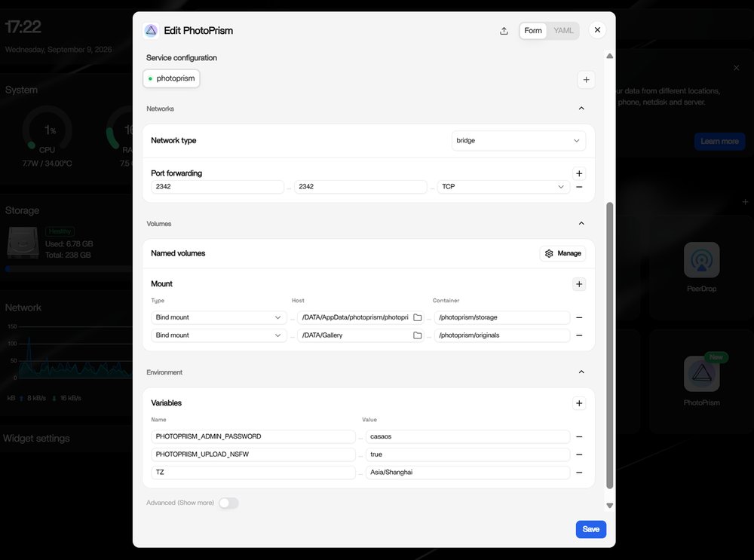This screenshot has height=560, width=754.
Task: Click the dialog vertical scrollbar thumb
Action: pyautogui.click(x=610, y=345)
